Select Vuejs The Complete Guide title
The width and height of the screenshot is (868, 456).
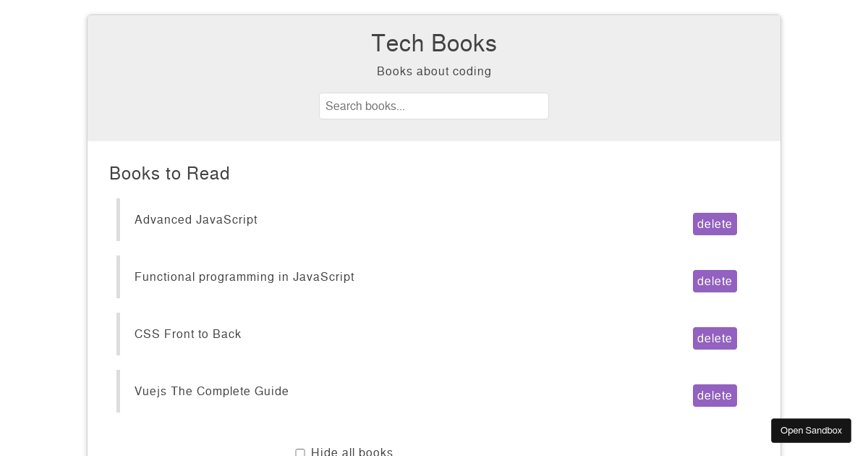click(212, 391)
